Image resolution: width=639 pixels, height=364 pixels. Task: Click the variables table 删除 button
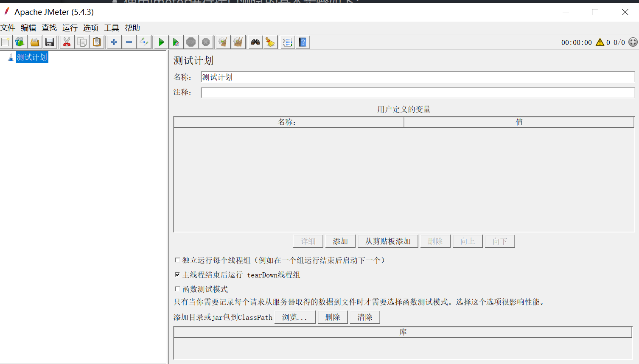click(x=435, y=241)
